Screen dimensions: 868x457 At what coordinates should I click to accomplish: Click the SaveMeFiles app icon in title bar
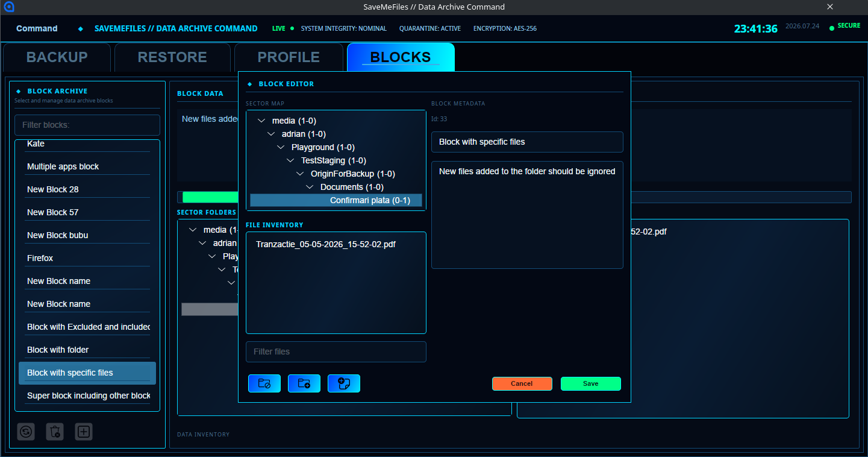tap(8, 7)
